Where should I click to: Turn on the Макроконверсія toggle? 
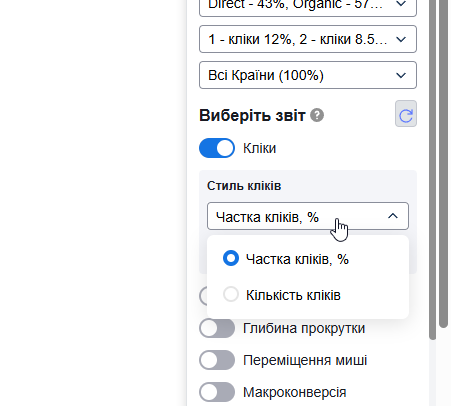(217, 392)
